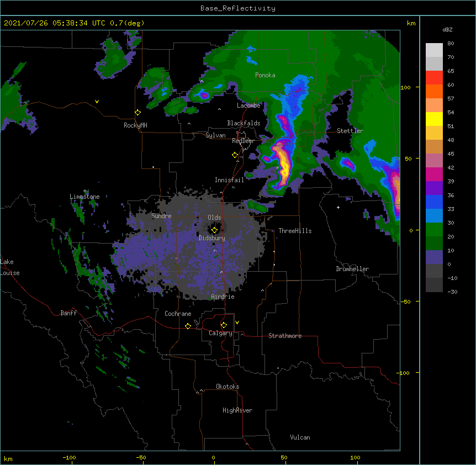Viewport: 476px width, 465px height.
Task: Click the Banff label
Action: coord(68,313)
